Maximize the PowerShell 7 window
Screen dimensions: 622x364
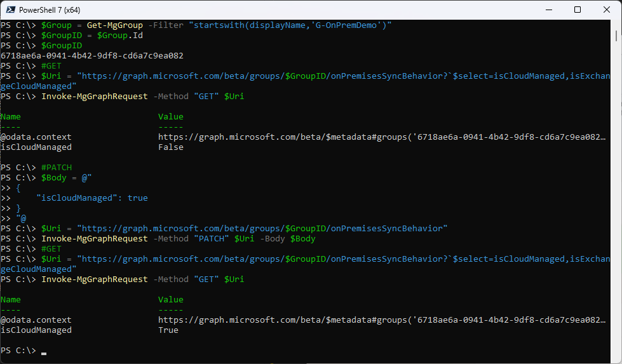[x=577, y=10]
